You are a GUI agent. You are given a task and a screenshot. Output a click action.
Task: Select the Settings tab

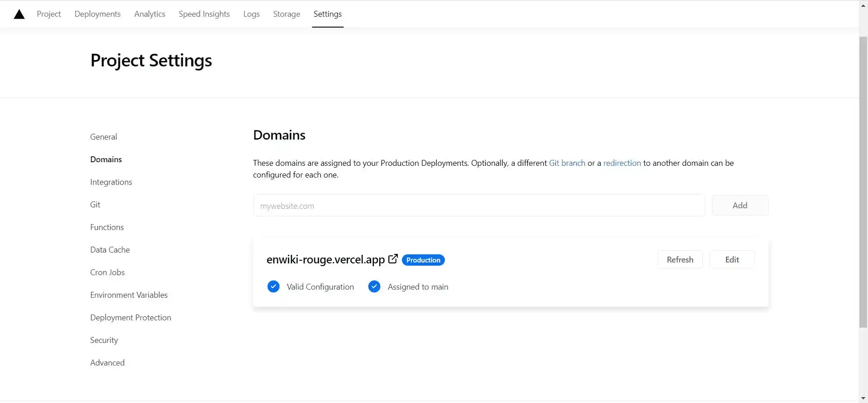point(328,14)
